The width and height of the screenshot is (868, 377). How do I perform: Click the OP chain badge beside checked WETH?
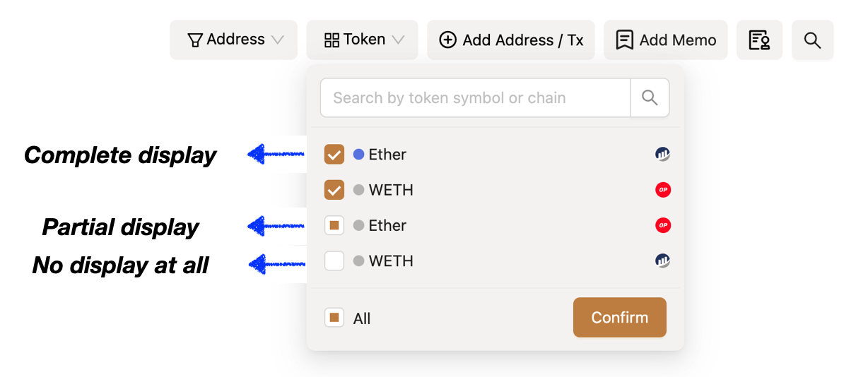coord(663,190)
